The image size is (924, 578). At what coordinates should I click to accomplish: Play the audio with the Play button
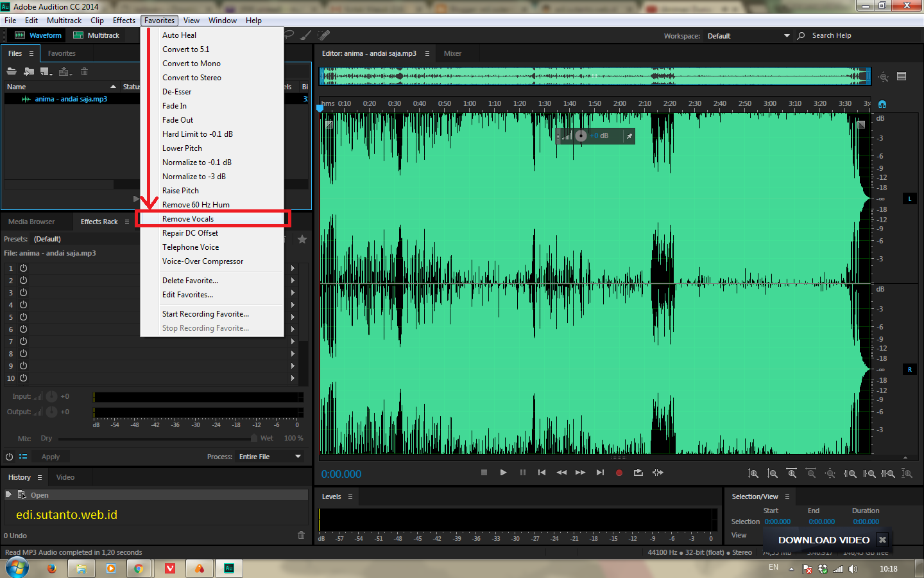(x=503, y=473)
